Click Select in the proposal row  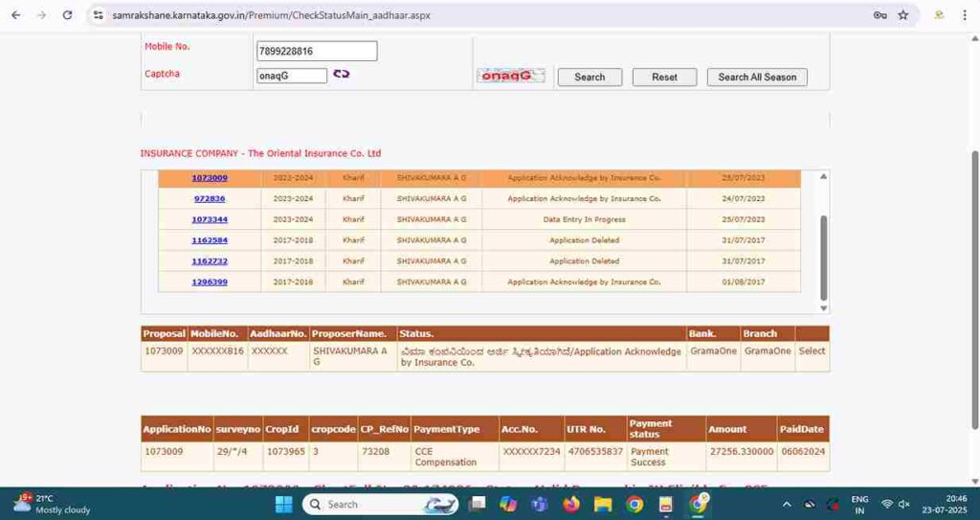[812, 351]
